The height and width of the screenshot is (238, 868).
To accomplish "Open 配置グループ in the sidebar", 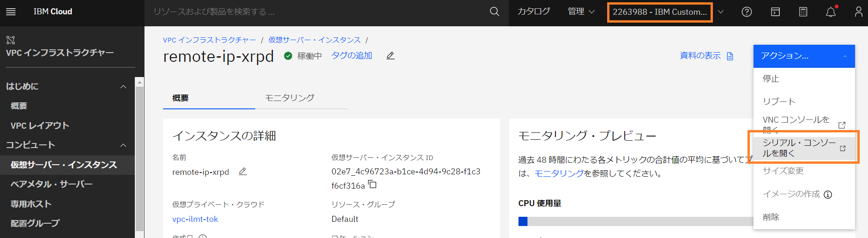I will (x=67, y=223).
